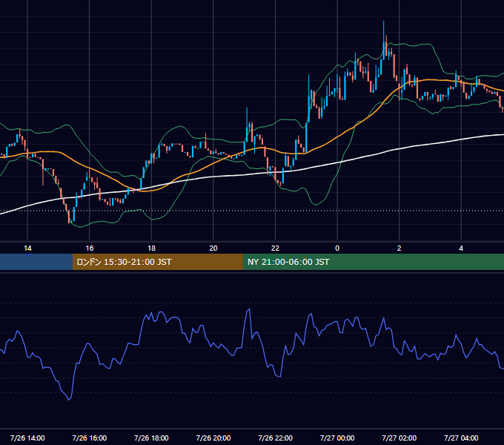Image resolution: width=504 pixels, height=445 pixels.
Task: Click the oscillator lowest trough near 15:20
Action: coord(69,399)
